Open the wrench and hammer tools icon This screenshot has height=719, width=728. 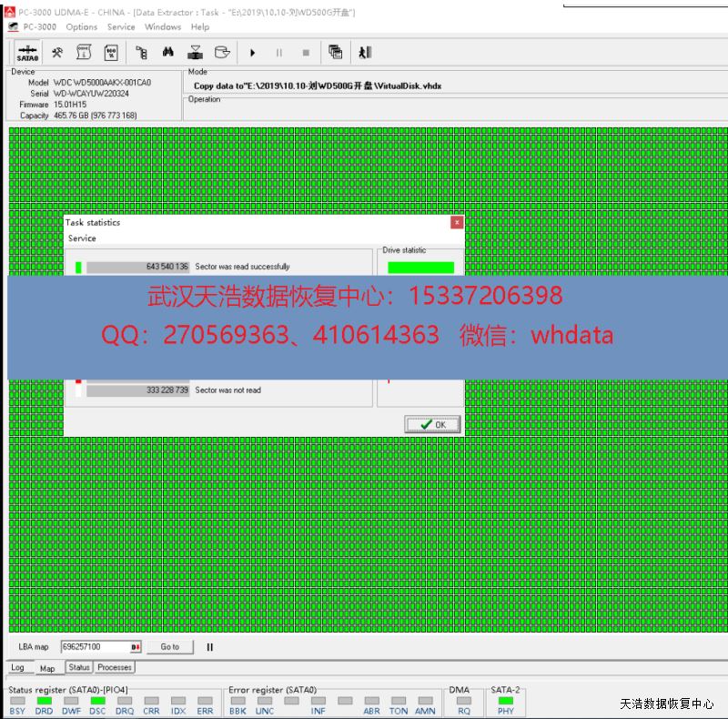(57, 53)
